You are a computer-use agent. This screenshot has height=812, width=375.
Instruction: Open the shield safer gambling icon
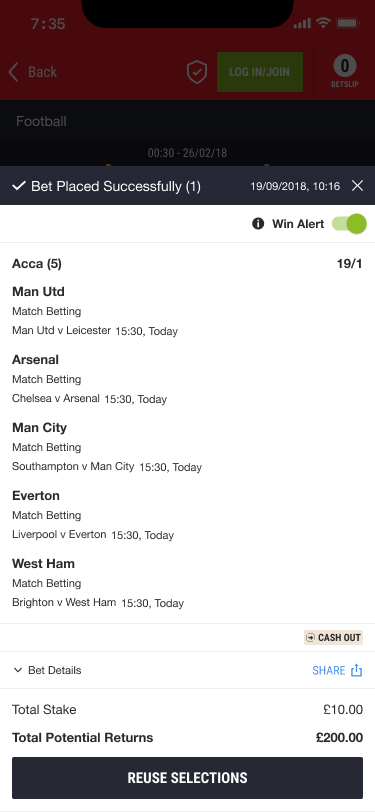pos(197,72)
